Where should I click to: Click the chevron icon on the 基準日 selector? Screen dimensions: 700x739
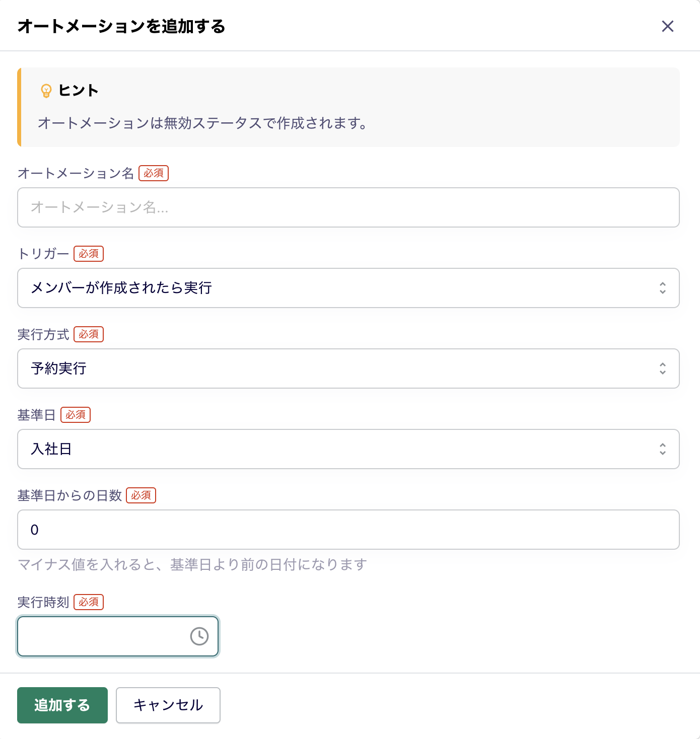[x=663, y=449]
